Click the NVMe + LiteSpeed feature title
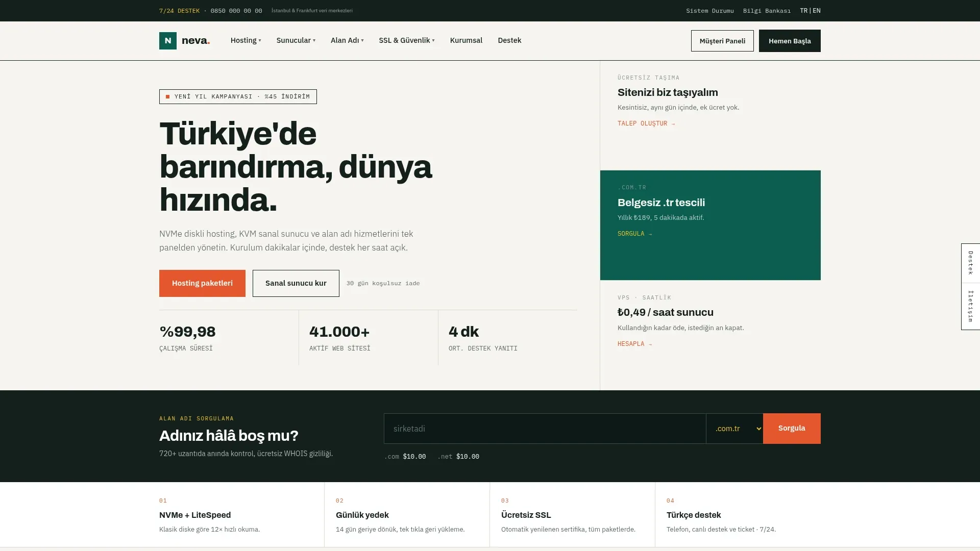The width and height of the screenshot is (980, 551). (195, 515)
